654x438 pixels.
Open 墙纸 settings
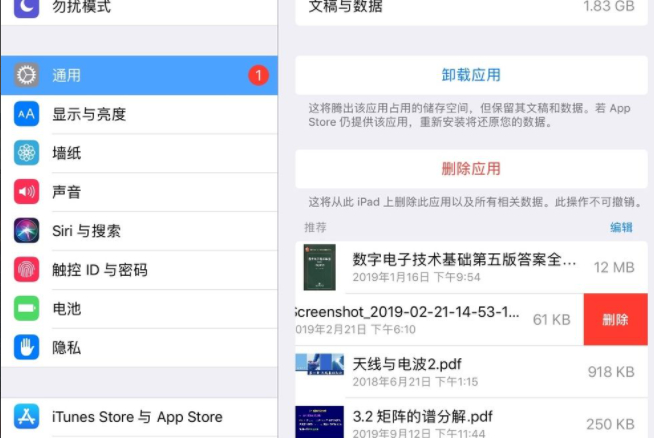(x=139, y=153)
